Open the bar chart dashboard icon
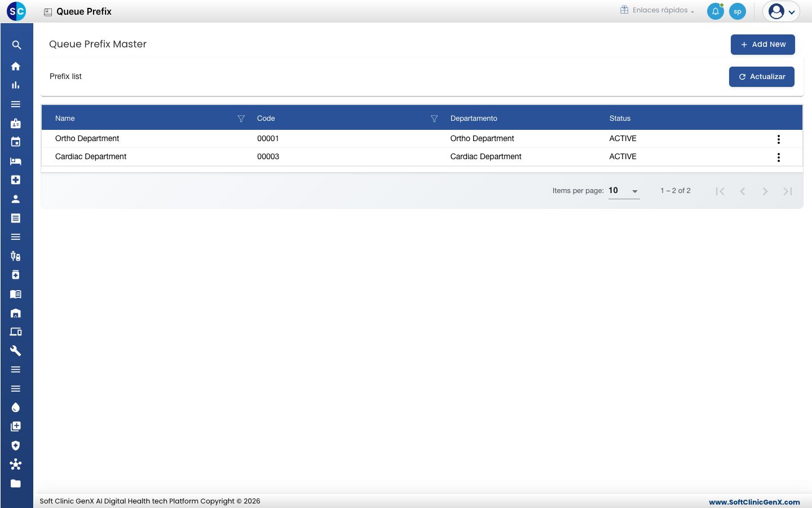Screen dimensions: 812x508 [x=16, y=85]
